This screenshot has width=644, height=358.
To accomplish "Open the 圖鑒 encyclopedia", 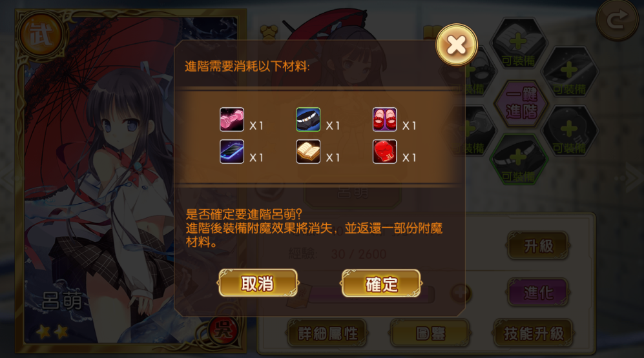I will coord(430,333).
